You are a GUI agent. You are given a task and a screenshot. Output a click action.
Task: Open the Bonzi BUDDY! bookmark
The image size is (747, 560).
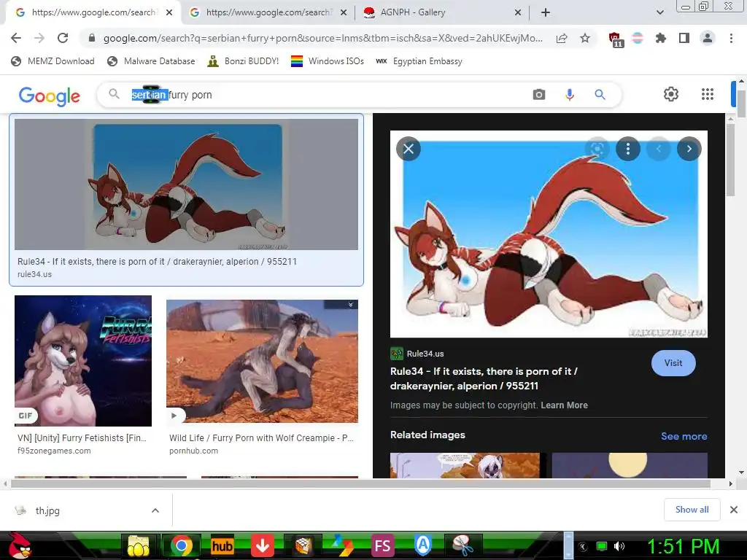point(243,61)
